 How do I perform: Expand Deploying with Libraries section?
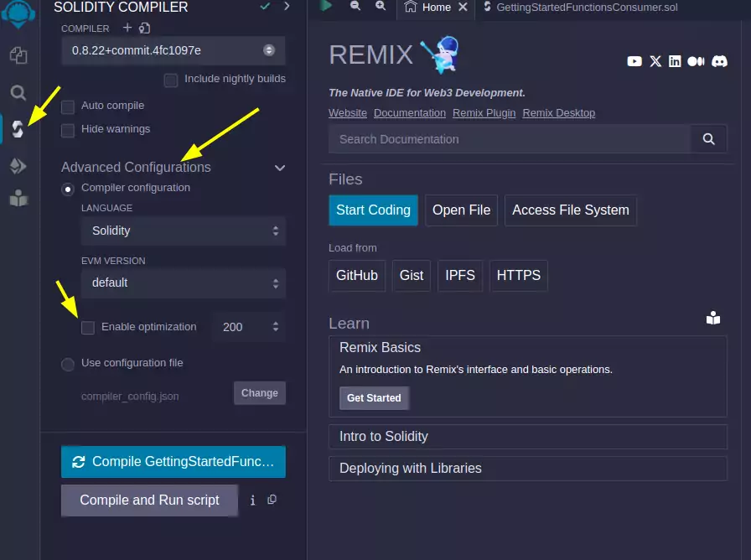click(528, 468)
